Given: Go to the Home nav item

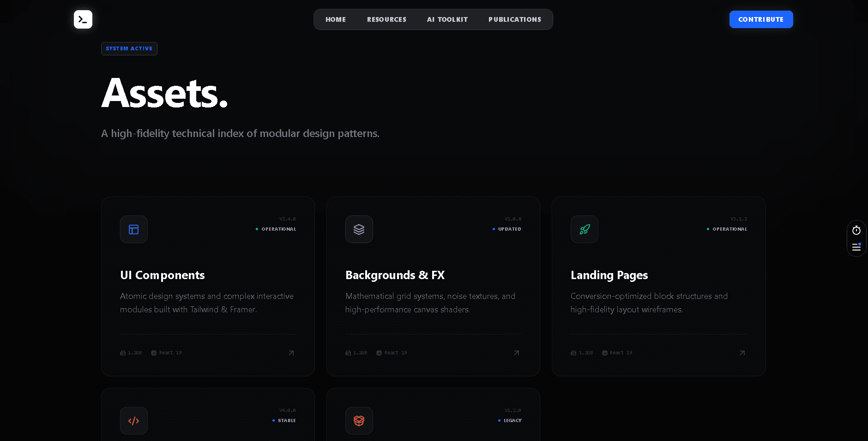Looking at the screenshot, I should tap(336, 19).
